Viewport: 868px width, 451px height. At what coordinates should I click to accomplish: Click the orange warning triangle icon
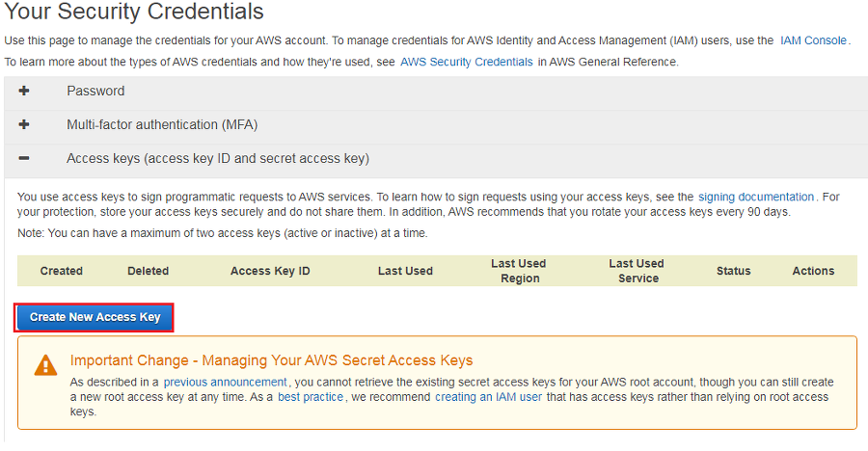[45, 365]
